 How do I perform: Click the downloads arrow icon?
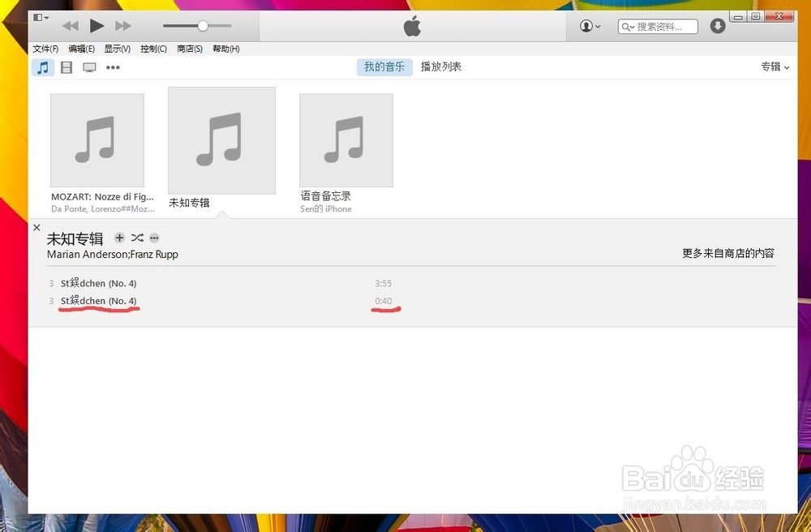tap(717, 26)
